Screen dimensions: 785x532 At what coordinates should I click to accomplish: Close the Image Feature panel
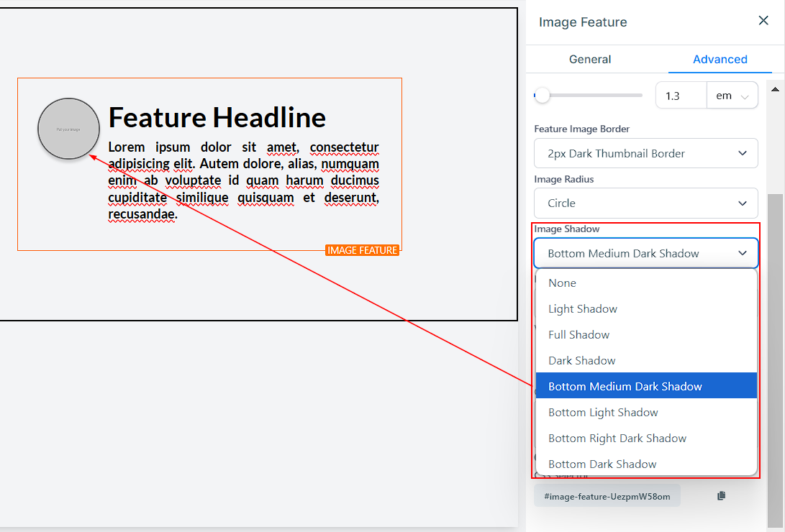click(763, 21)
